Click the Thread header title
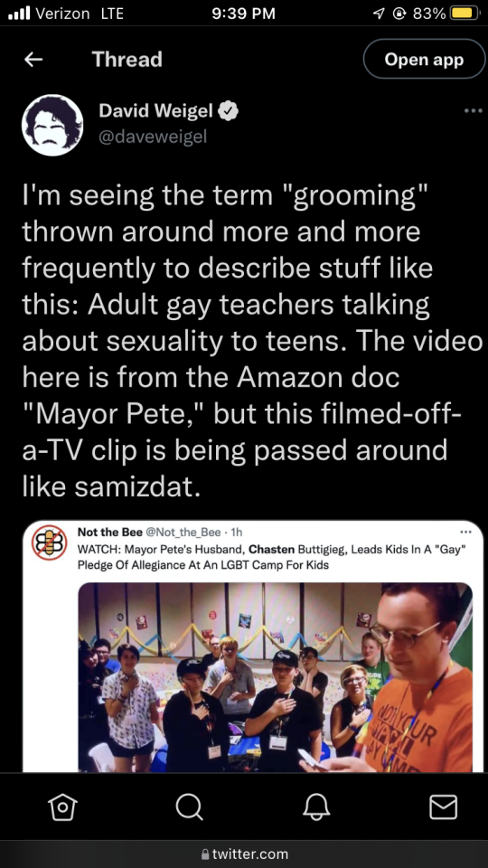This screenshot has height=868, width=488. click(127, 60)
